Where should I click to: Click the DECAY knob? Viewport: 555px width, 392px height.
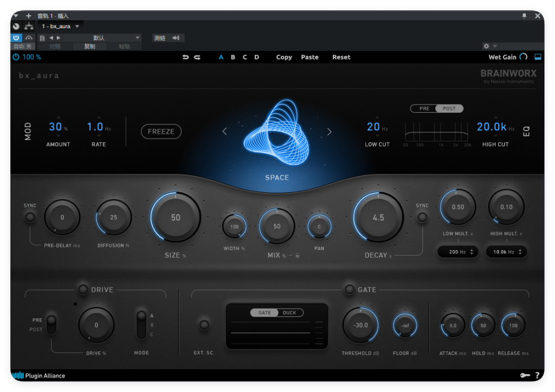(x=378, y=217)
